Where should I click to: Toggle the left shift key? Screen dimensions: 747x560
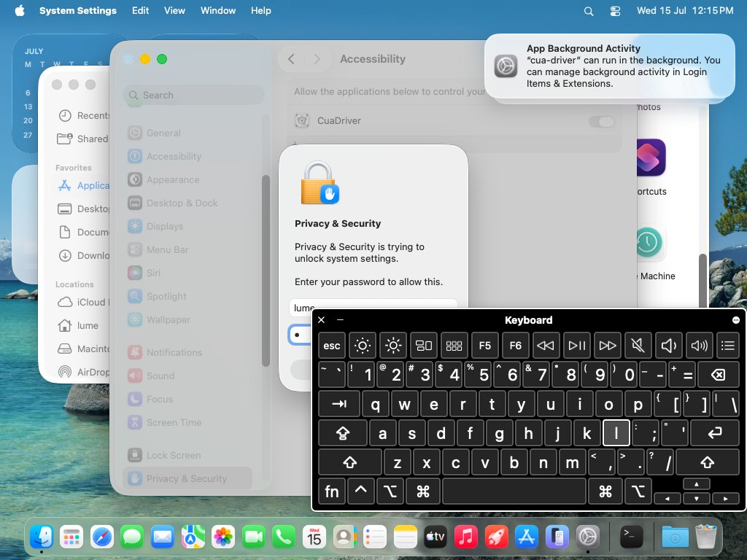349,462
